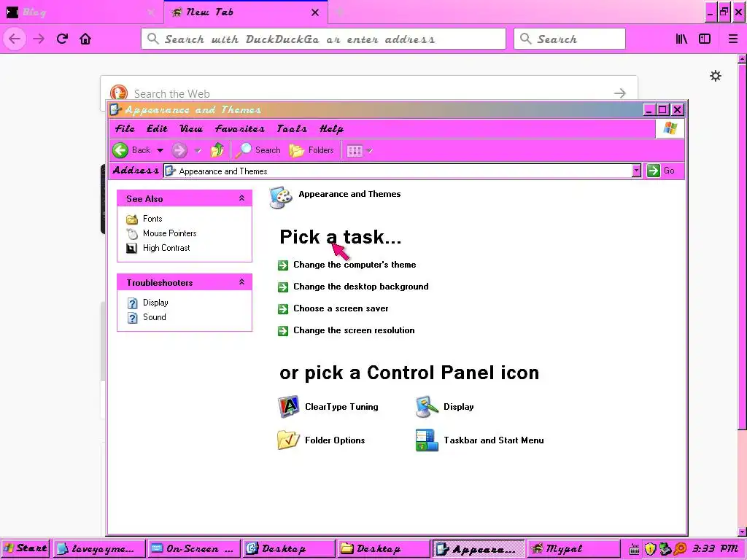Click Choose a screen saver
The width and height of the screenshot is (747, 560).
point(333,308)
